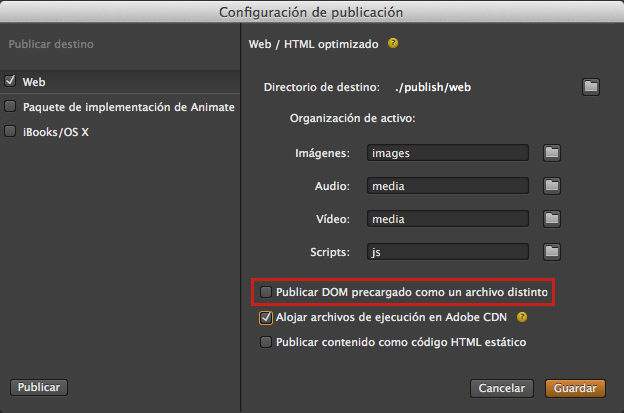Open help icon beside Web / HTML optimizado
The height and width of the screenshot is (413, 624).
tap(393, 44)
